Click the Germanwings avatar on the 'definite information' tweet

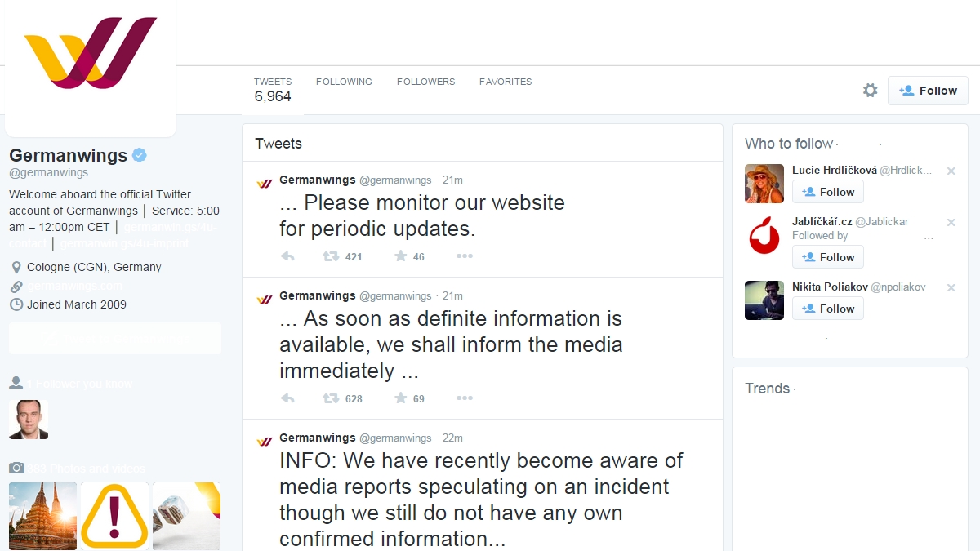click(264, 298)
